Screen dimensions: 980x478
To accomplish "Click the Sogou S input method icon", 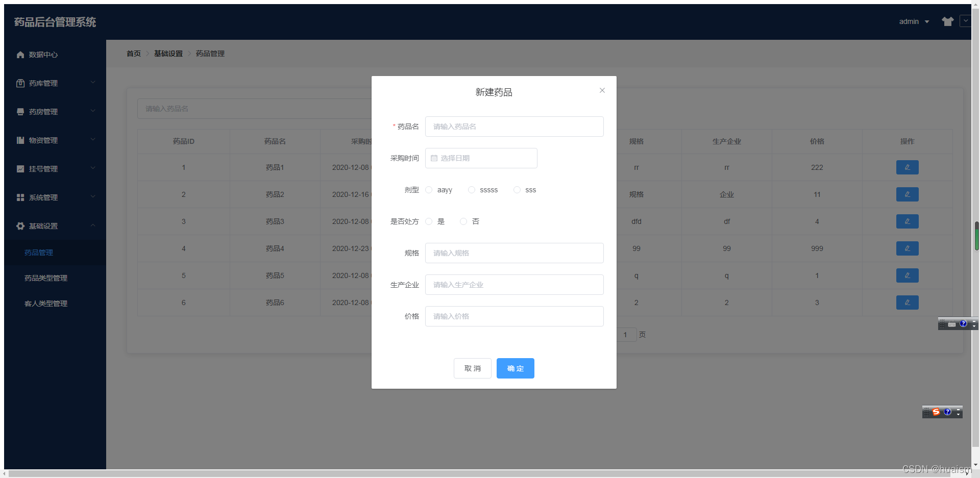I will 936,412.
